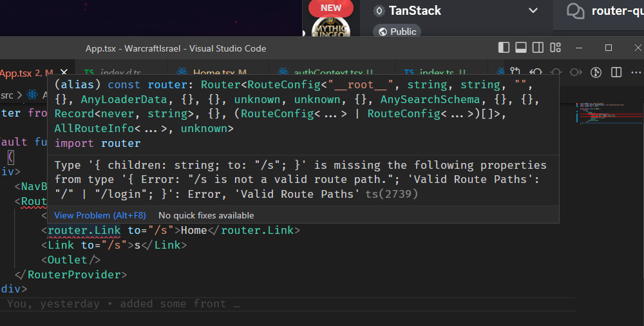This screenshot has height=326, width=644.
Task: Click React file icon in breadcrumb
Action: 32,95
